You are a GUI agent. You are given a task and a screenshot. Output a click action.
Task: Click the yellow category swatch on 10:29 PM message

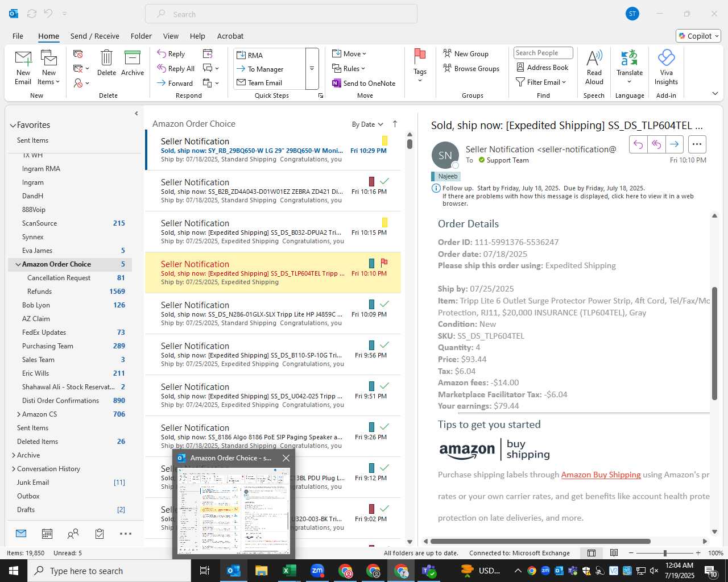384,140
